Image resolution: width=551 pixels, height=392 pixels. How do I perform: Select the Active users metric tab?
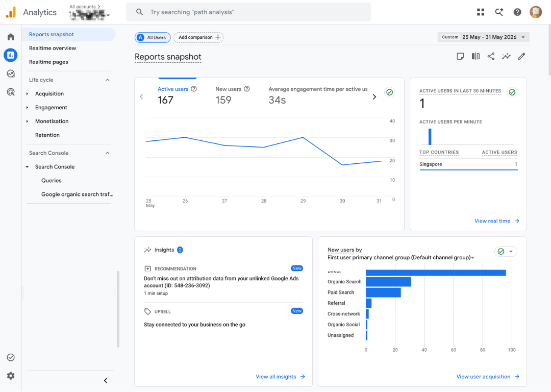pos(177,95)
